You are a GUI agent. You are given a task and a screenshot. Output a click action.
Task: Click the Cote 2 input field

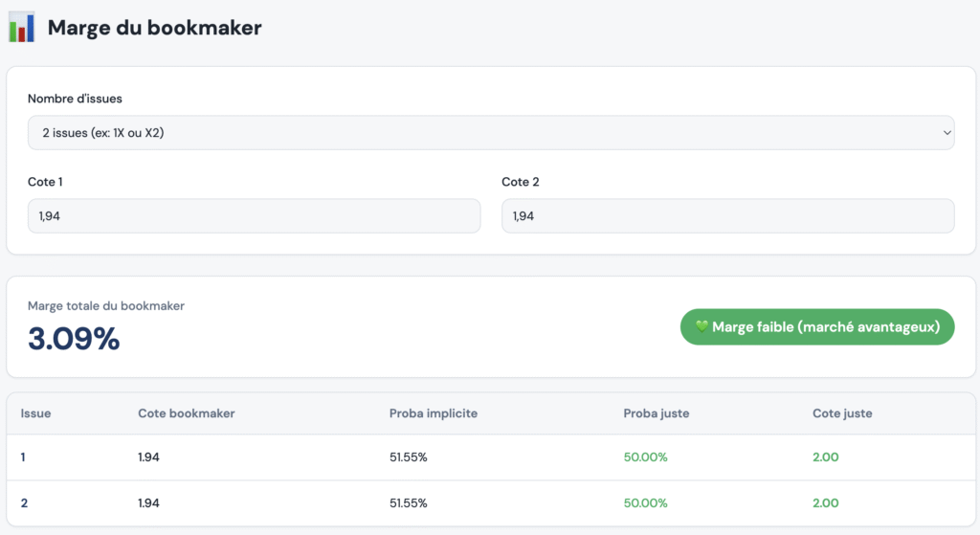click(x=727, y=216)
